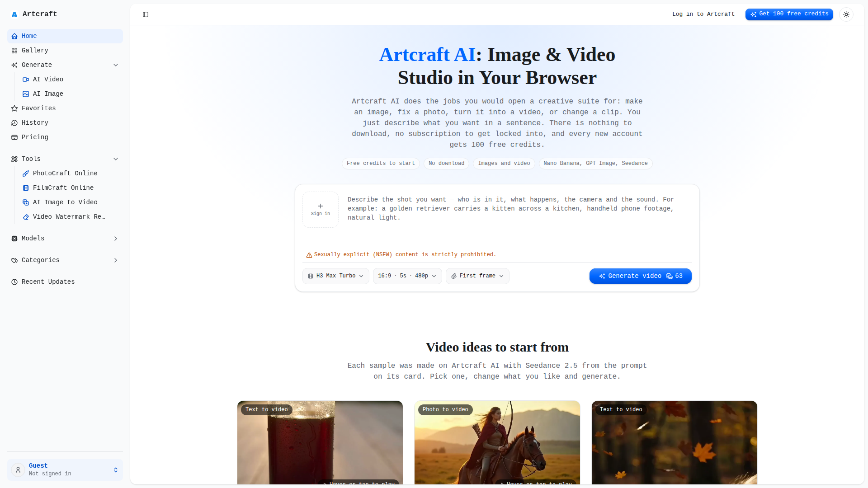Open the 16:9 · 5s · 480p dropdown
This screenshot has width=868, height=488.
pyautogui.click(x=407, y=276)
